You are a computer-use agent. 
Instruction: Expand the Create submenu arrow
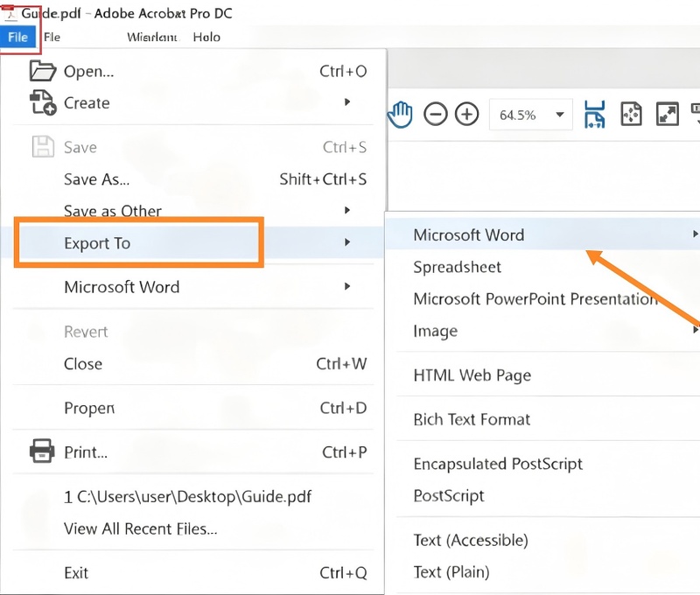(347, 102)
